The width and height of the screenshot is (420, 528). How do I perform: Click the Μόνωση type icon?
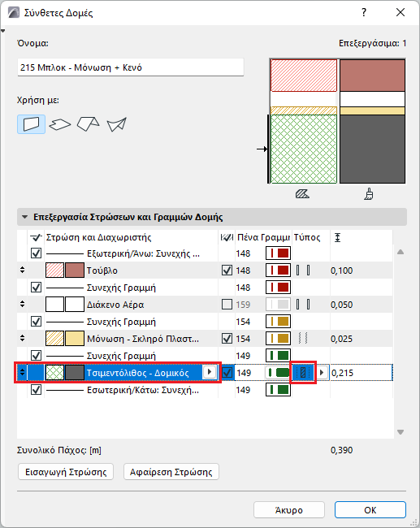click(303, 339)
